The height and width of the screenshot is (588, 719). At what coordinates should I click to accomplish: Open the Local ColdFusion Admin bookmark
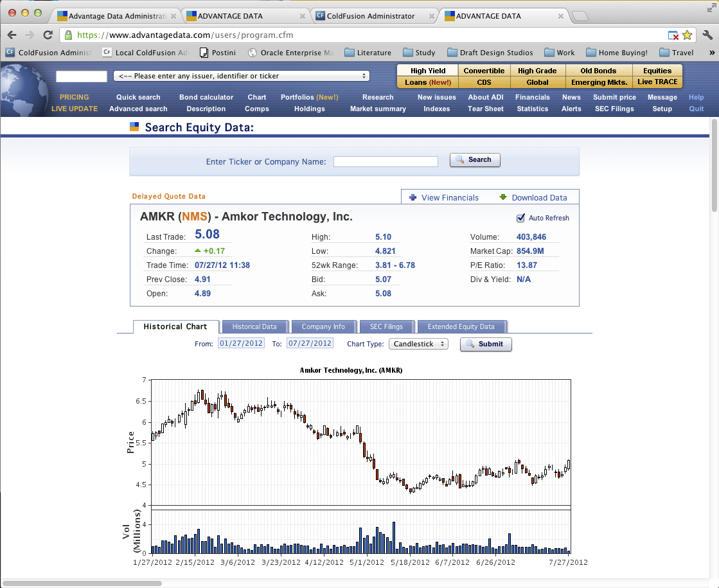(145, 53)
